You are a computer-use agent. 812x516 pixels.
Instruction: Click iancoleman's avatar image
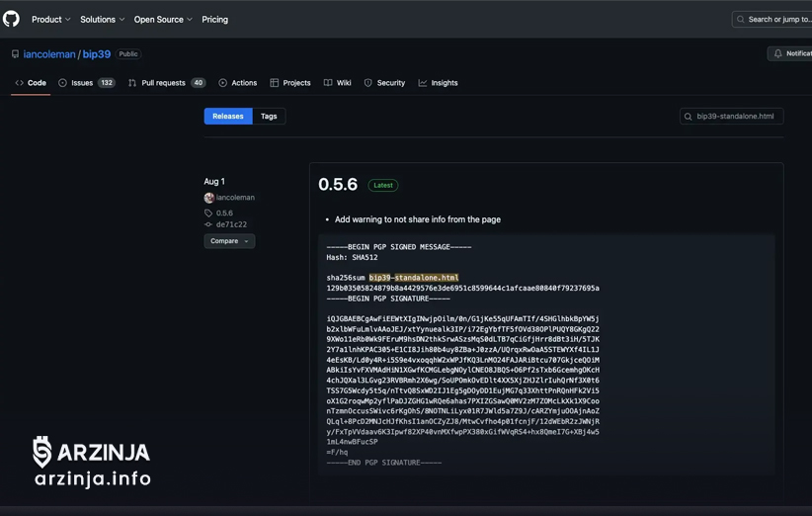(x=208, y=198)
